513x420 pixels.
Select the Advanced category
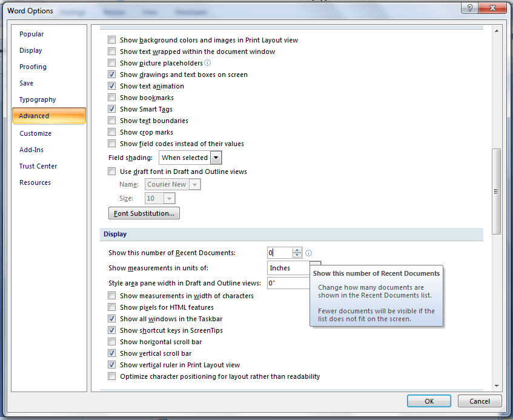point(49,116)
